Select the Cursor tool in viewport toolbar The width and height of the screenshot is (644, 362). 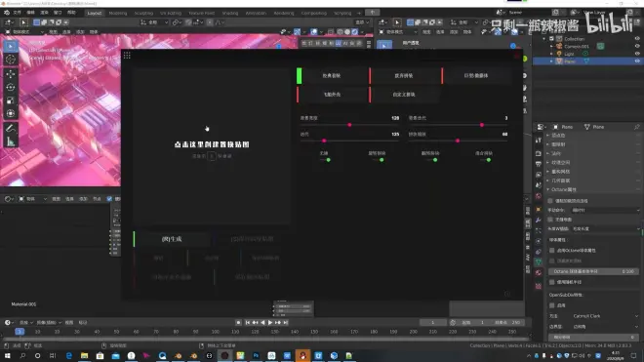(x=11, y=60)
